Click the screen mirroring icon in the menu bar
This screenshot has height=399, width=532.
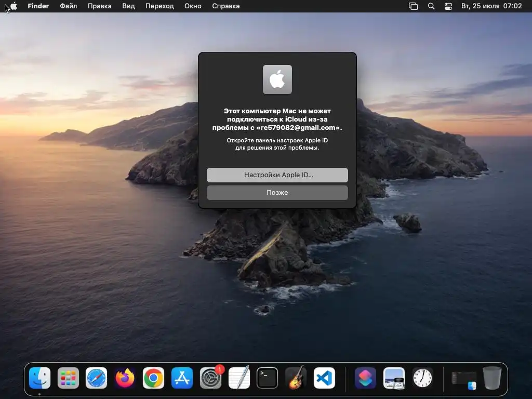pyautogui.click(x=413, y=6)
